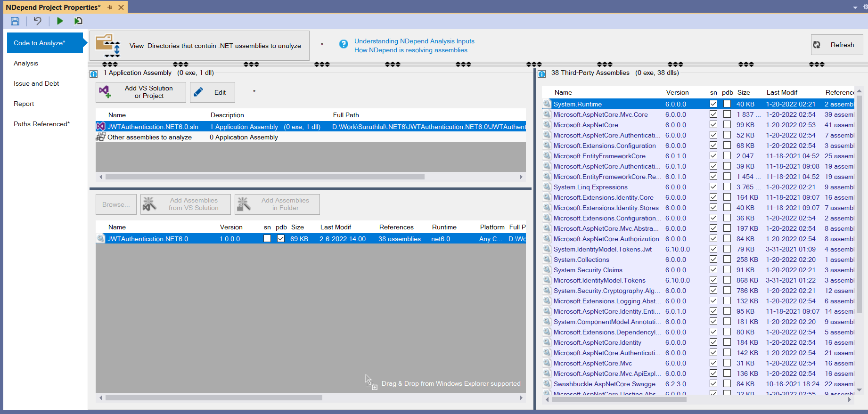The width and height of the screenshot is (868, 414).
Task: Click the Microsoft.AspNetCore.Identity assembly icon
Action: (547, 342)
